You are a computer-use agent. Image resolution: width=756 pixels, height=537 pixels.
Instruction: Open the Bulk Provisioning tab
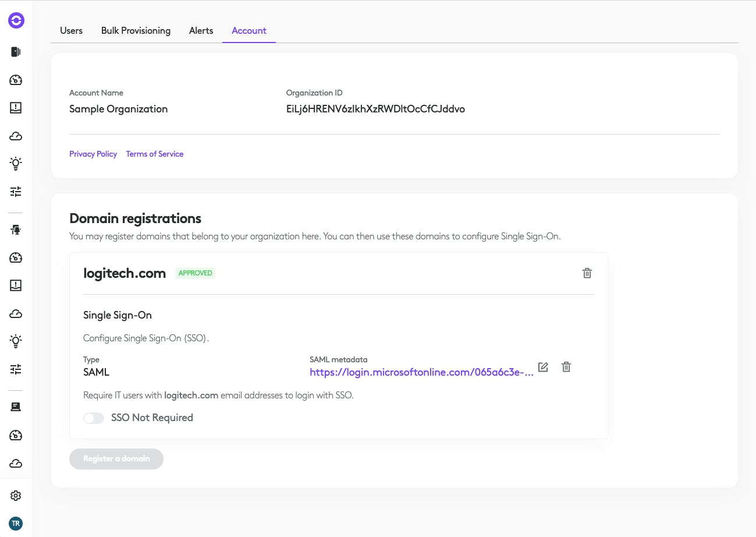136,31
